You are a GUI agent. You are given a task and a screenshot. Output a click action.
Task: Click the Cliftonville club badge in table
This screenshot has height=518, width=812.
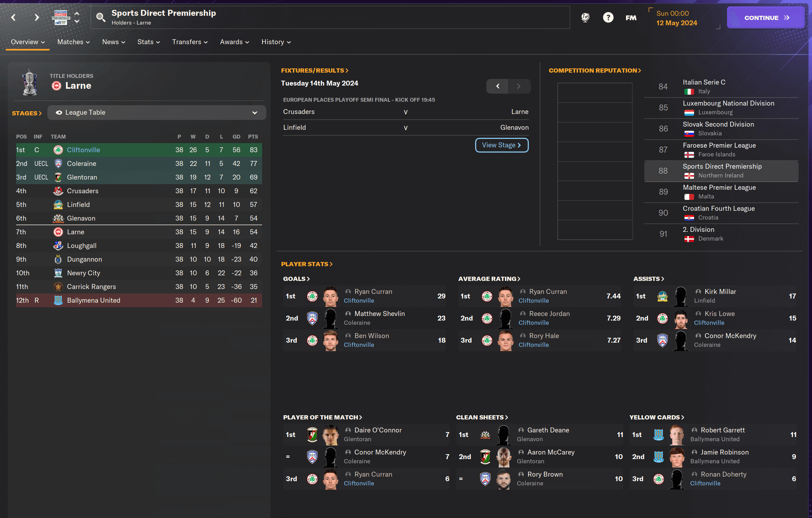pyautogui.click(x=58, y=150)
